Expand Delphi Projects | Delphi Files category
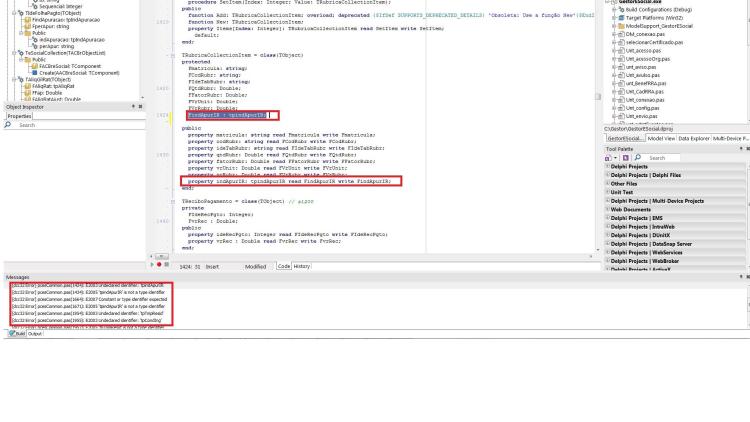Image resolution: width=750 pixels, height=422 pixels. pyautogui.click(x=608, y=175)
